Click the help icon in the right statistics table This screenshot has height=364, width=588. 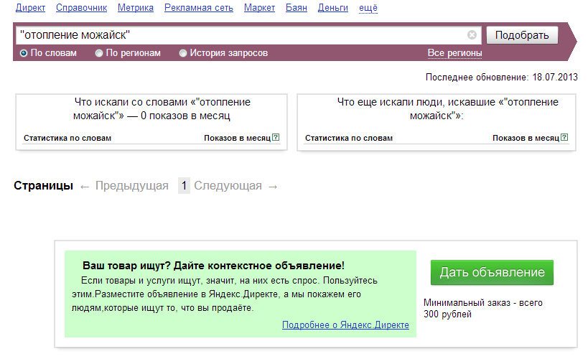[x=564, y=138]
